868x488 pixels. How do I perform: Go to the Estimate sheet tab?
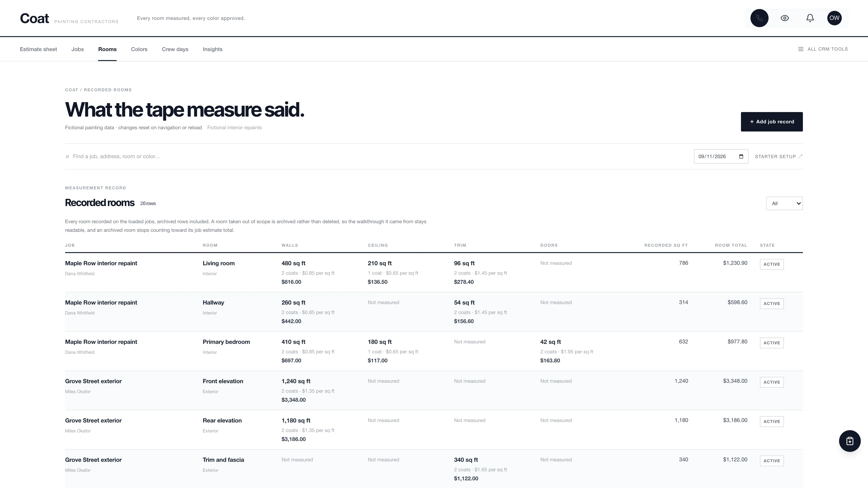[x=38, y=49]
